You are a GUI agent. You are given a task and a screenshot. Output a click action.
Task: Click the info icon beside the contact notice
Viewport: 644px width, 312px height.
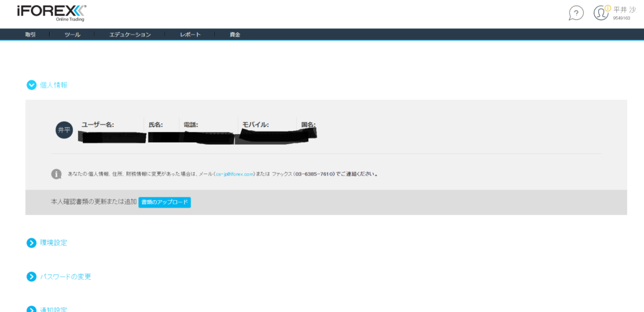[x=56, y=174]
